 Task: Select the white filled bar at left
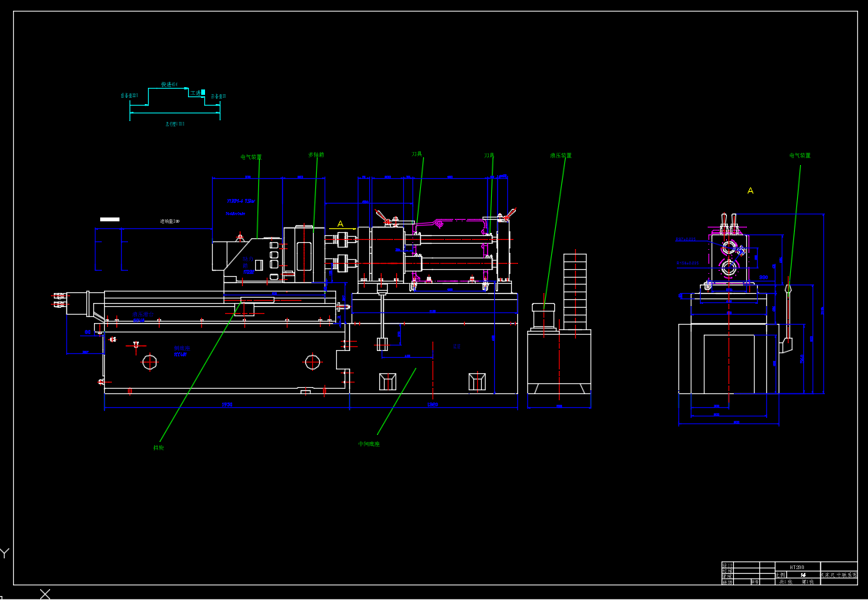click(109, 220)
